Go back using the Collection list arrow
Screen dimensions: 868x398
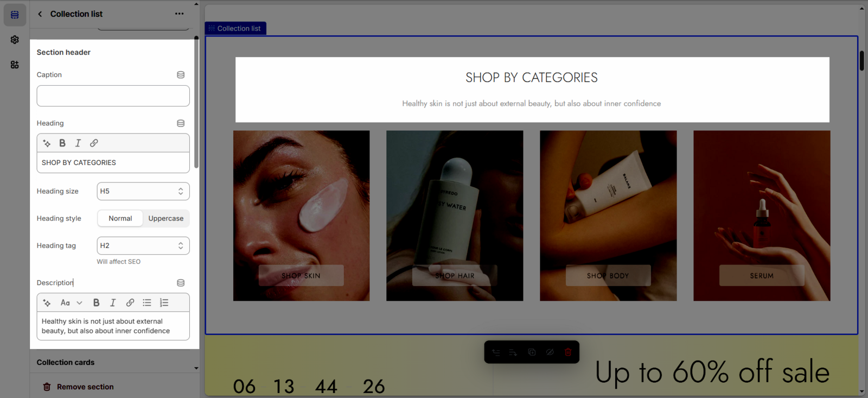pos(40,14)
